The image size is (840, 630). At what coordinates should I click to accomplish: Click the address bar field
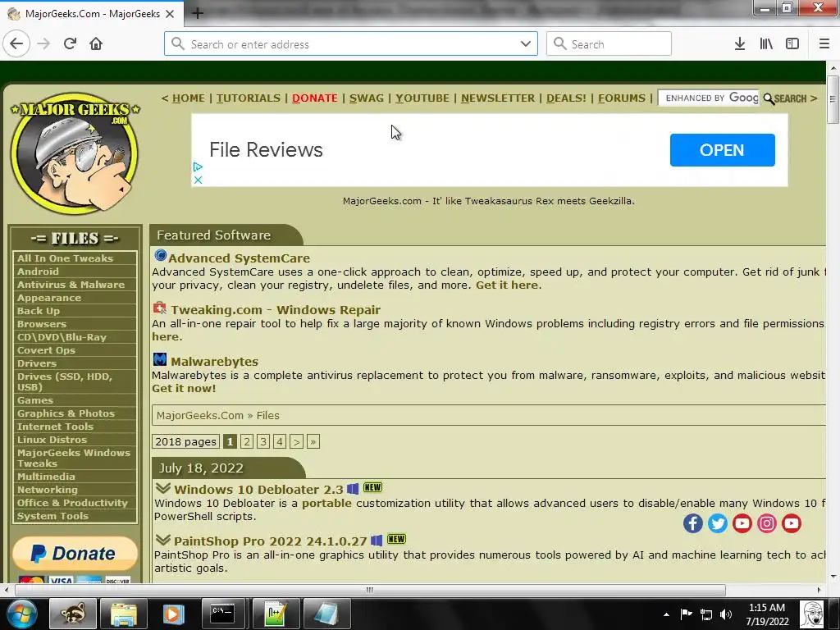pos(351,44)
